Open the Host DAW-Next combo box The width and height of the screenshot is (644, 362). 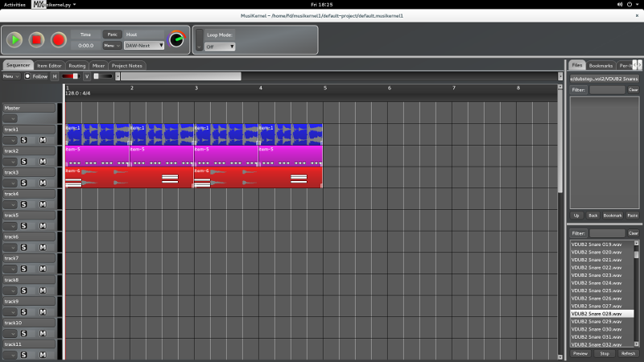pos(144,46)
